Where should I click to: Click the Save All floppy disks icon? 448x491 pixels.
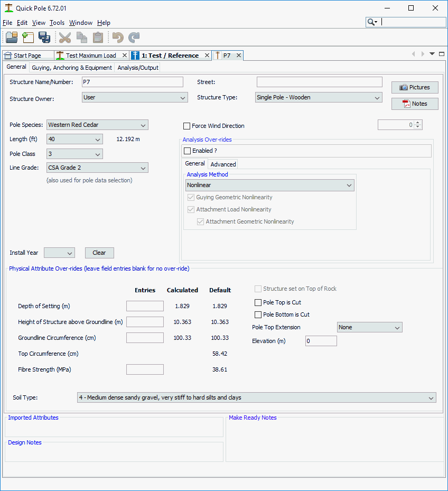click(44, 38)
